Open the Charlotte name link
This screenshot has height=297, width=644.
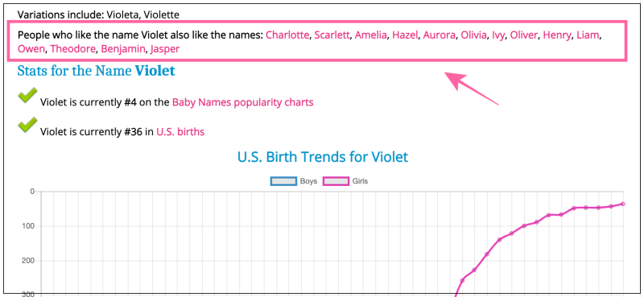287,35
